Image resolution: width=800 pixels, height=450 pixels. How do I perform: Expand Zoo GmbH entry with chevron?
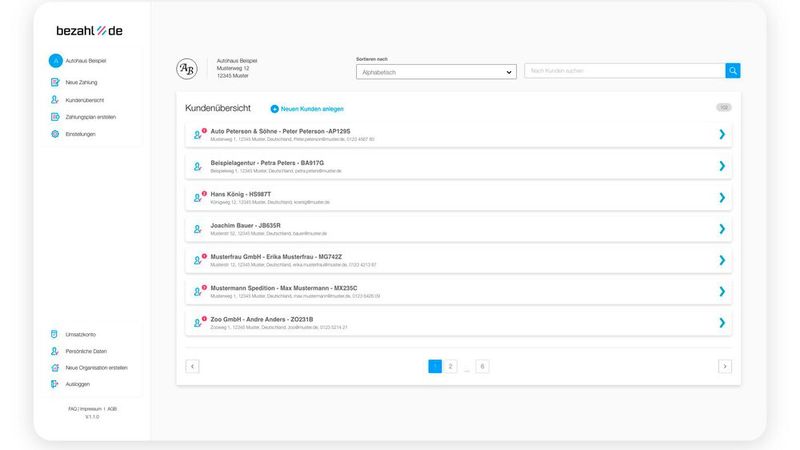point(722,323)
